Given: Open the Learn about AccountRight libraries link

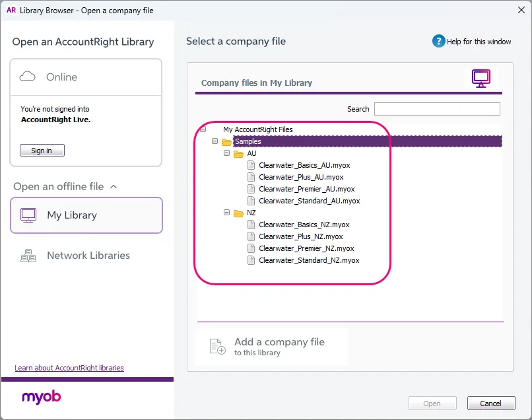Looking at the screenshot, I should (x=69, y=368).
